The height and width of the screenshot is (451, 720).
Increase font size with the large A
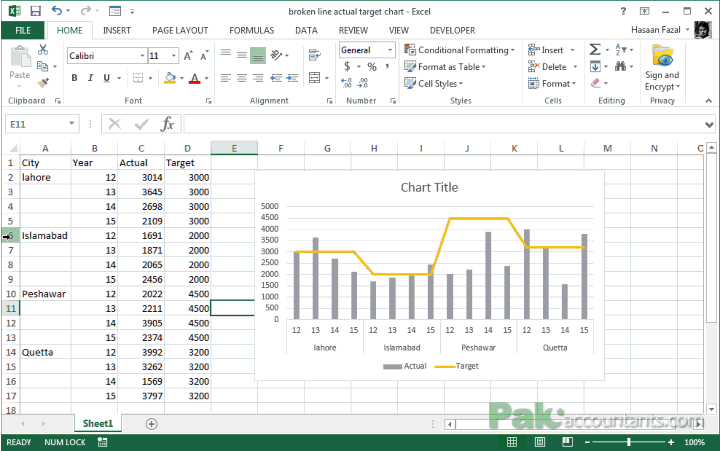pos(188,56)
